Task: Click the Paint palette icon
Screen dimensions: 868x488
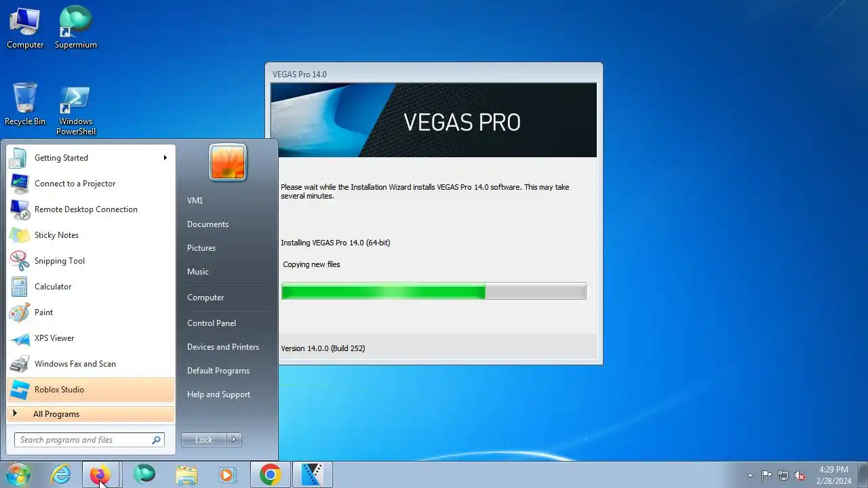Action: (19, 312)
